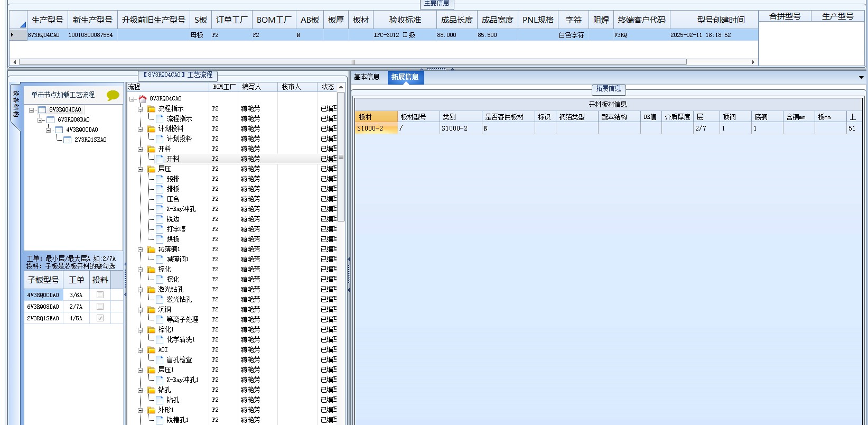Screen dimensions: 868x425
Task: Toggle the 投料 checkbox for 2V3RQ1SEA0
Action: click(x=100, y=318)
